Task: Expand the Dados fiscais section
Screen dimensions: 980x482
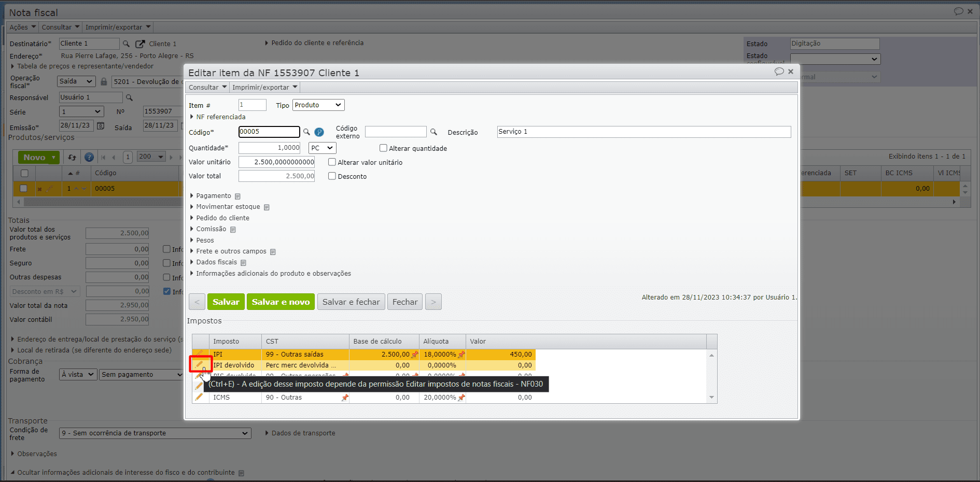Action: (214, 262)
